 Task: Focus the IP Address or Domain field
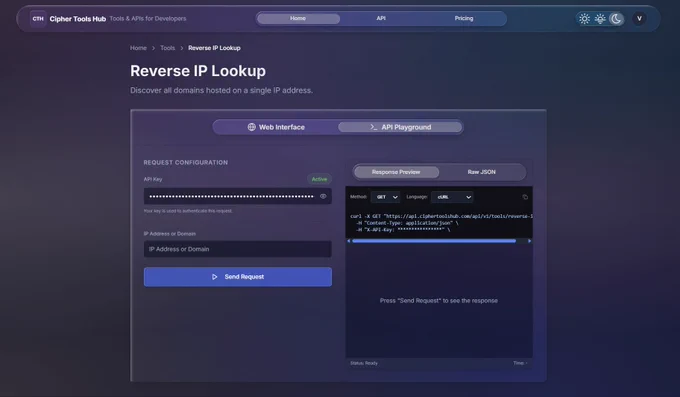pos(238,249)
